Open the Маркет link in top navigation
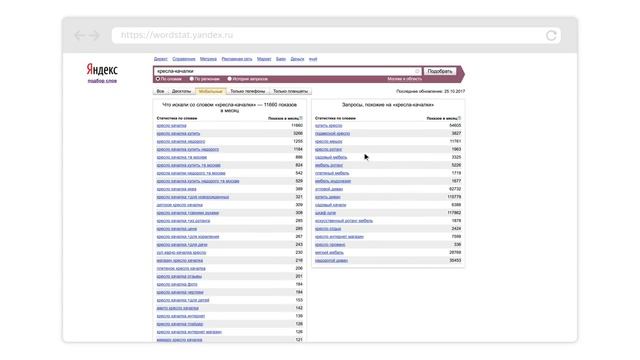The width and height of the screenshot is (640, 360). coord(264,59)
